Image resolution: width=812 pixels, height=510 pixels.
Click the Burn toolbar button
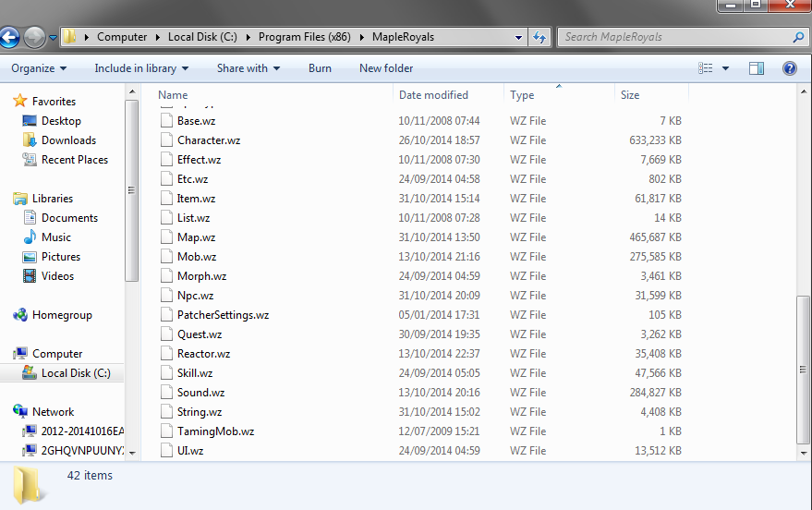pos(320,68)
